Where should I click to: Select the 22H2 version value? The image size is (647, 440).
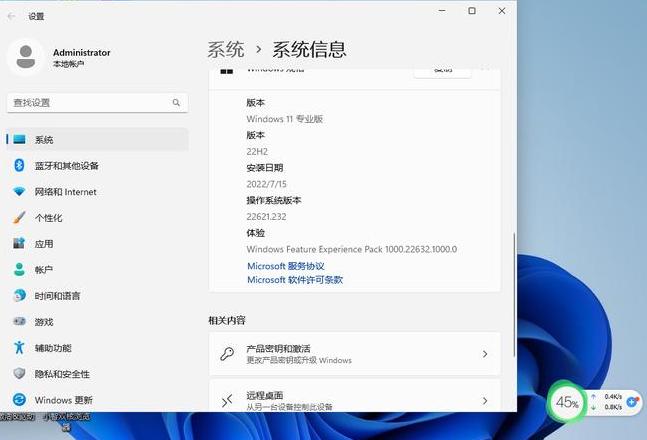(257, 151)
